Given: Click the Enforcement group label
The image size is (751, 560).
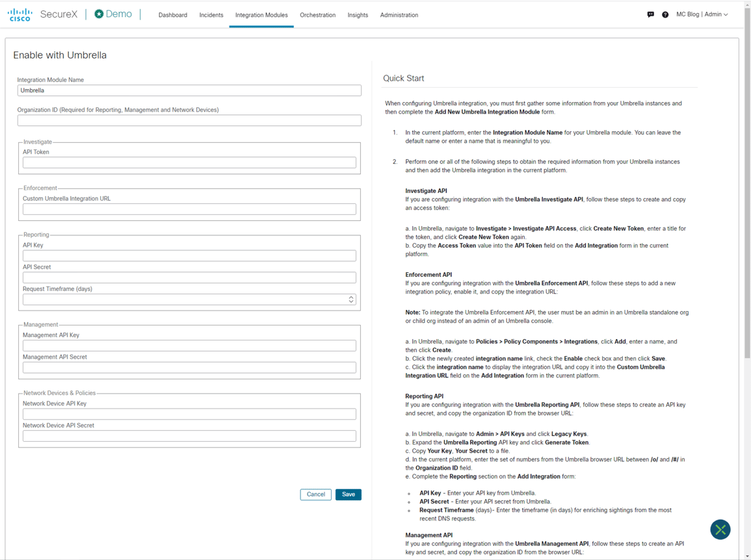Looking at the screenshot, I should [40, 188].
